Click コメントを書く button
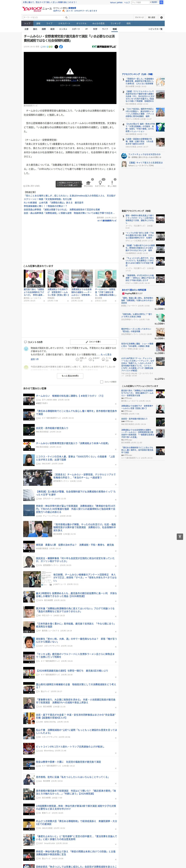The image size is (186, 868). coord(93,342)
